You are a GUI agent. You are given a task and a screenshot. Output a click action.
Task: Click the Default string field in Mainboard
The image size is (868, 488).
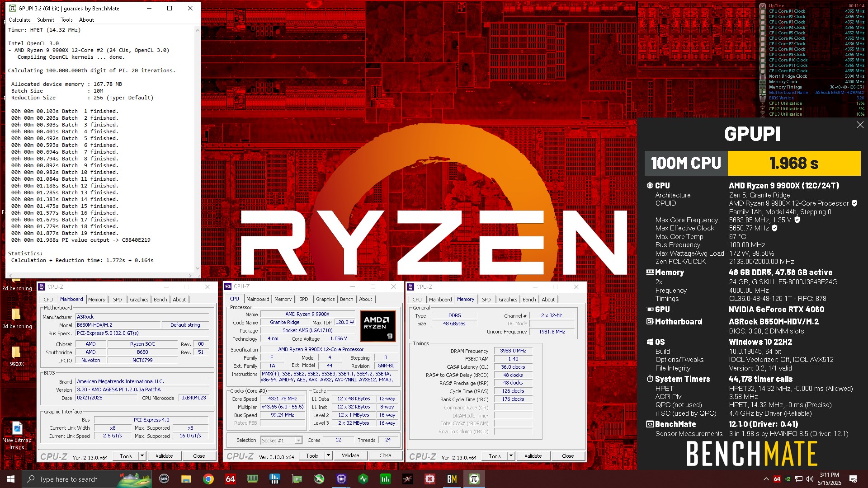pos(185,325)
